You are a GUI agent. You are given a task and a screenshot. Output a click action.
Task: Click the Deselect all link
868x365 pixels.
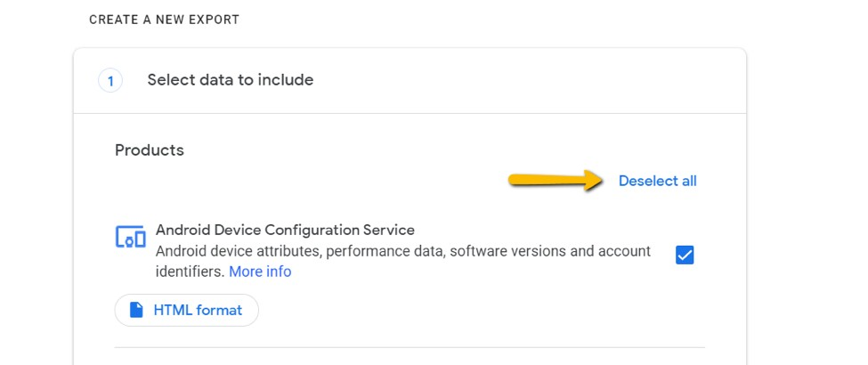[x=657, y=181]
